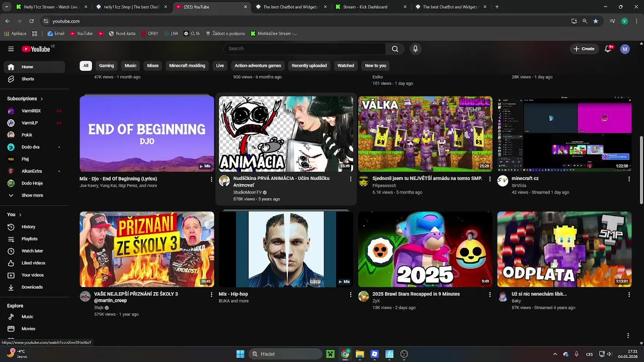Open Minecraft icon in taskbar

(330, 354)
